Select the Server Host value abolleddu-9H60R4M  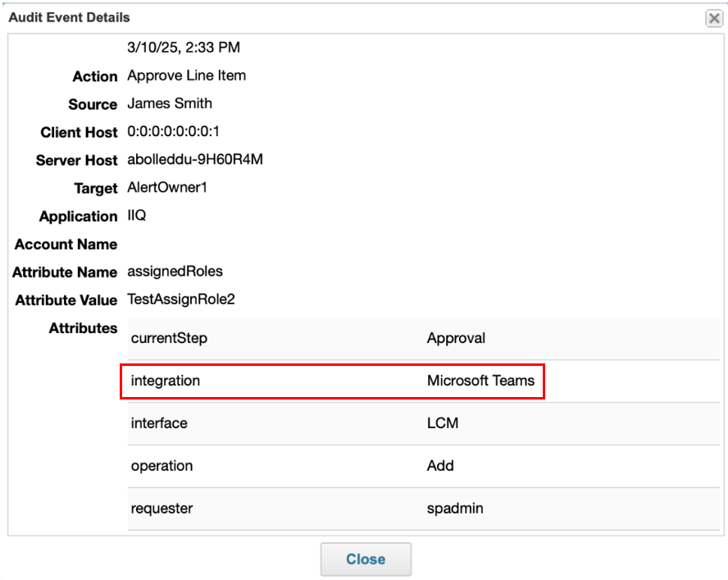coord(194,159)
